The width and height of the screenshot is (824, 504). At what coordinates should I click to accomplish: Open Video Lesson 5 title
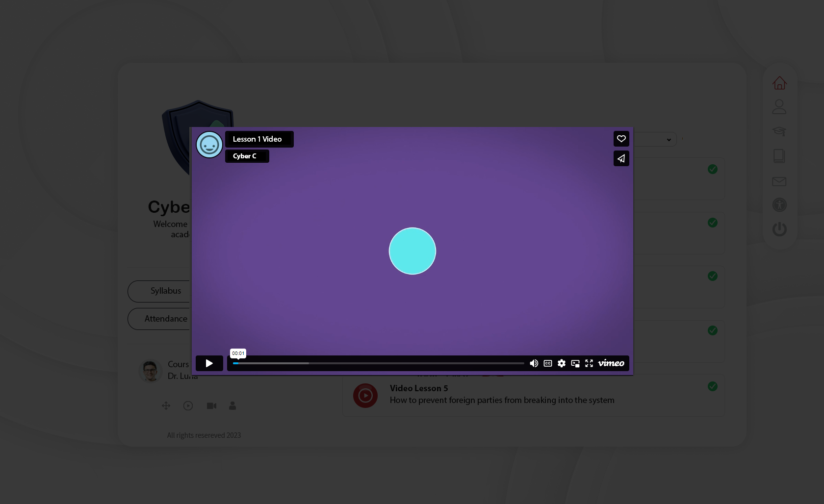click(419, 388)
